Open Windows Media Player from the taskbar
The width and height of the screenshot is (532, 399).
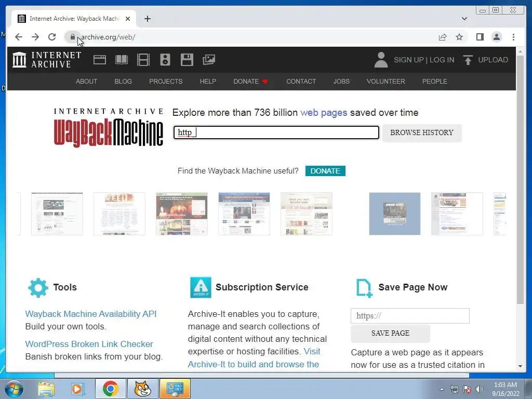(78, 389)
